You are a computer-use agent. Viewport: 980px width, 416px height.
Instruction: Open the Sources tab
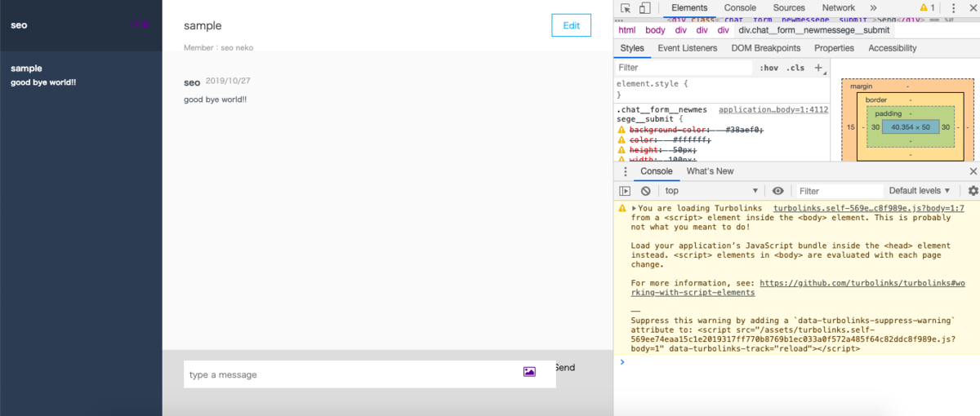tap(789, 8)
